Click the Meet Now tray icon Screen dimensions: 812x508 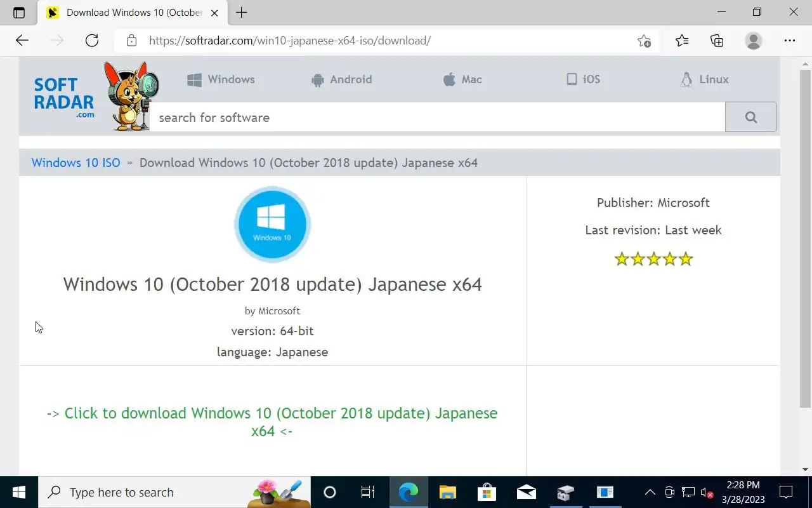tap(669, 492)
